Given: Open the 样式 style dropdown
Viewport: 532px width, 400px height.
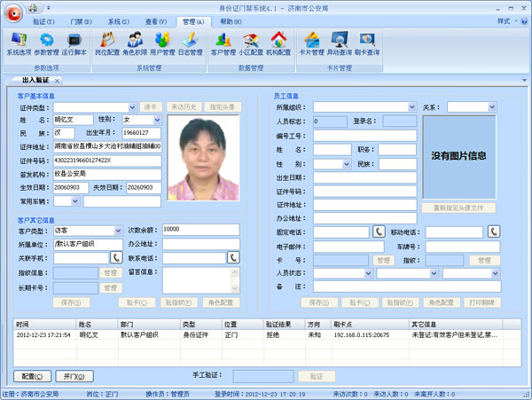Looking at the screenshot, I should (x=507, y=21).
